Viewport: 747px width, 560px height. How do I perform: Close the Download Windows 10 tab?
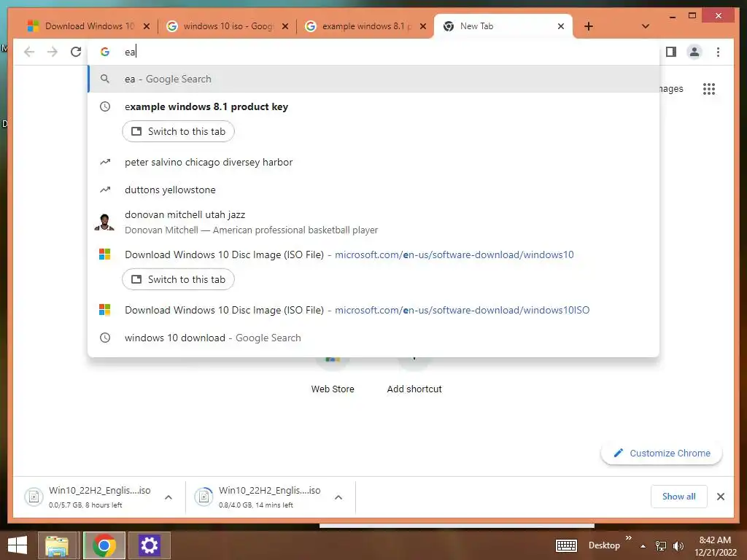147,26
